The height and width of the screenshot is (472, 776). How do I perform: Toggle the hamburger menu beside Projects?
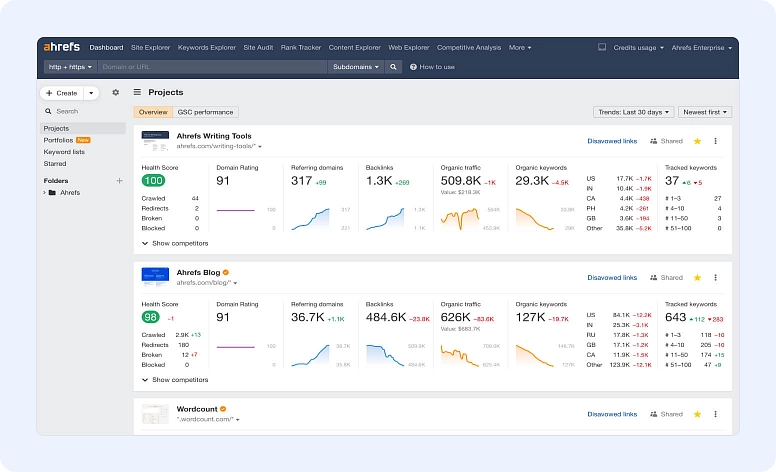tap(137, 92)
